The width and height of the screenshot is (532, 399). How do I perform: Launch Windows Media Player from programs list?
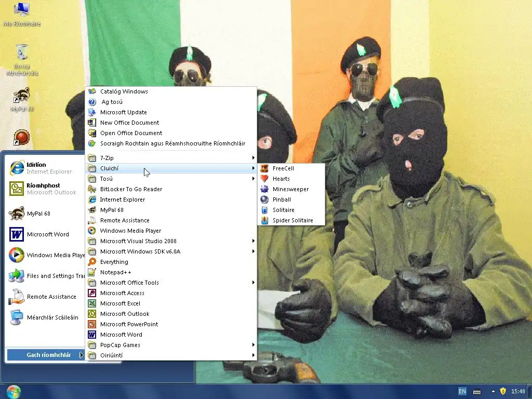point(171,231)
